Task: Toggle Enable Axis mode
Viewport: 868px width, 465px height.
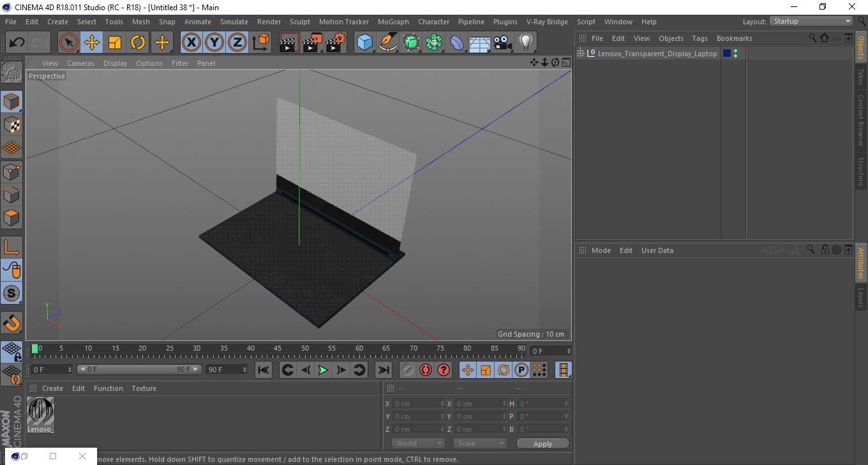Action: coord(11,247)
